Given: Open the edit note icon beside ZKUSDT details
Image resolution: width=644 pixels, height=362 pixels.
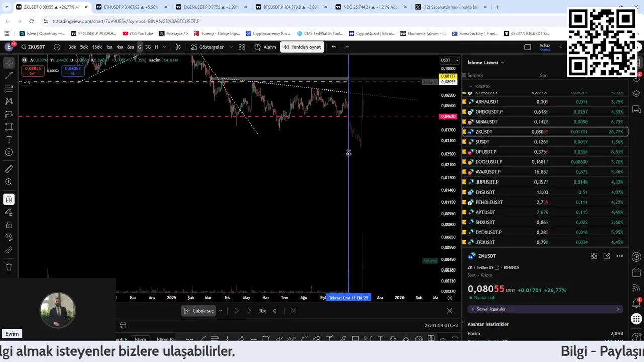Looking at the screenshot, I should tap(607, 256).
